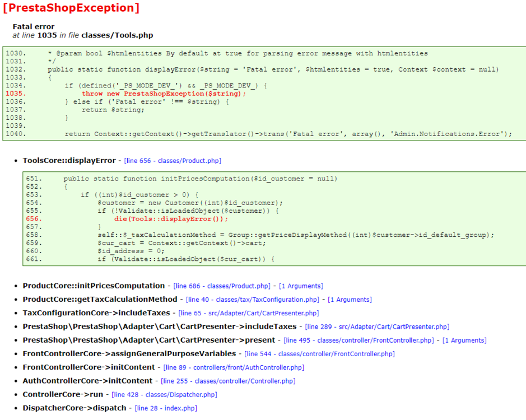
Task: Open line 28 index.php link
Action: click(166, 408)
